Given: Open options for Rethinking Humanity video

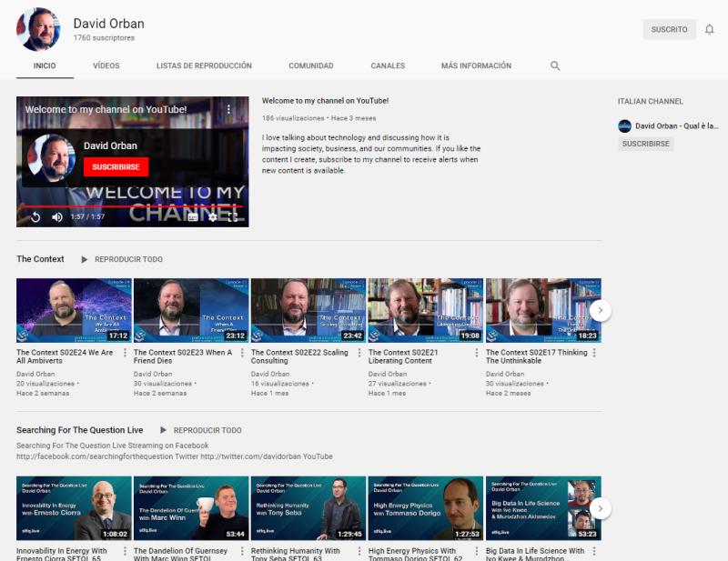Looking at the screenshot, I should (x=359, y=551).
